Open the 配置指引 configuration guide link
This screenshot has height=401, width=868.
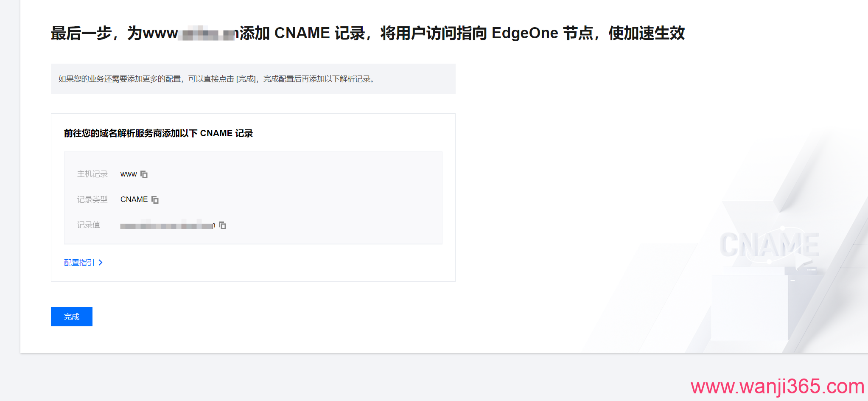(x=79, y=263)
